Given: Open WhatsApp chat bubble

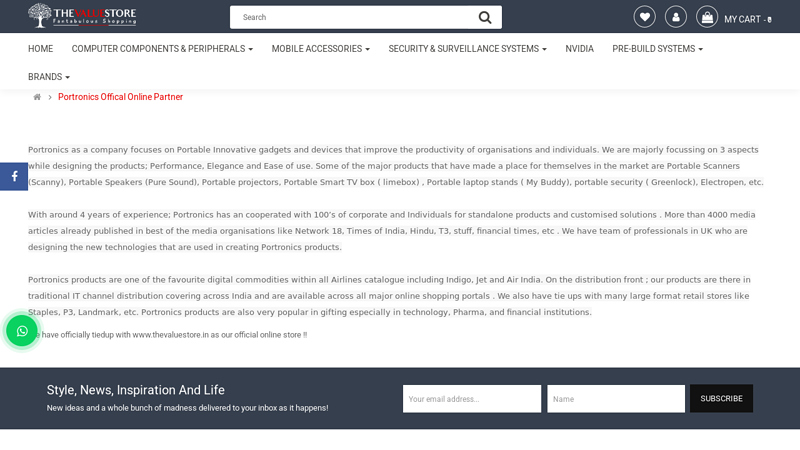Looking at the screenshot, I should (x=22, y=331).
